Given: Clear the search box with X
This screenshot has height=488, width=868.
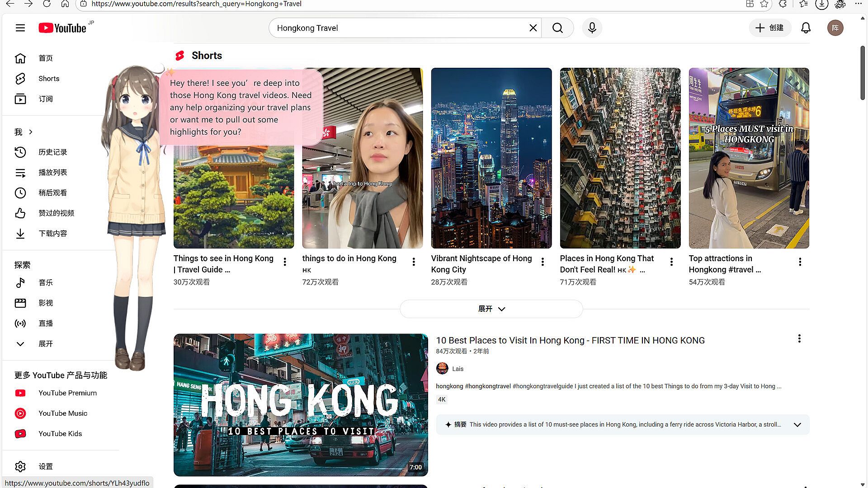Looking at the screenshot, I should (533, 28).
